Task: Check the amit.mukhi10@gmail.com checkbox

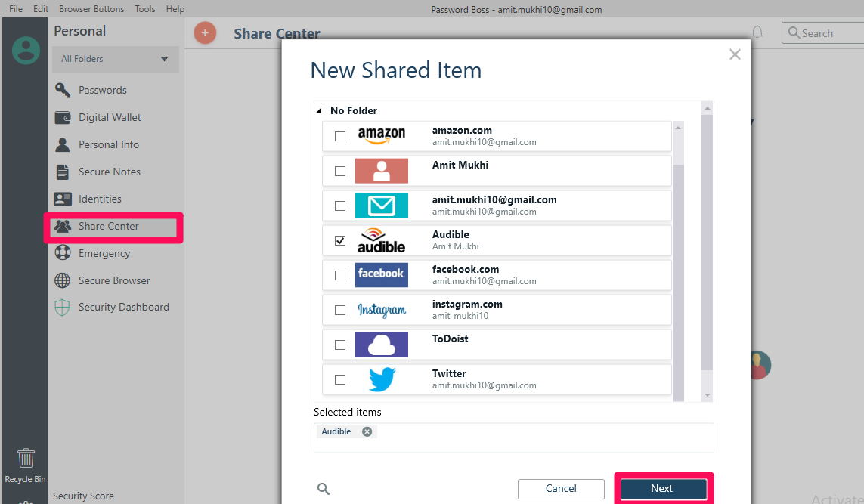Action: pos(340,206)
